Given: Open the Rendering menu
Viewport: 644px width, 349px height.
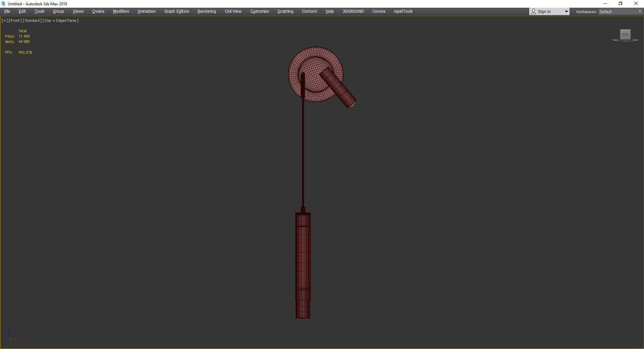Looking at the screenshot, I should pyautogui.click(x=207, y=11).
